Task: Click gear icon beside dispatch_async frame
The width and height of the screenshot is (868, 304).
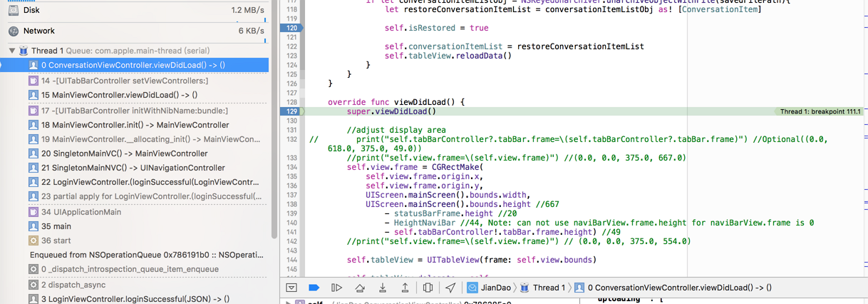Action: [33, 285]
